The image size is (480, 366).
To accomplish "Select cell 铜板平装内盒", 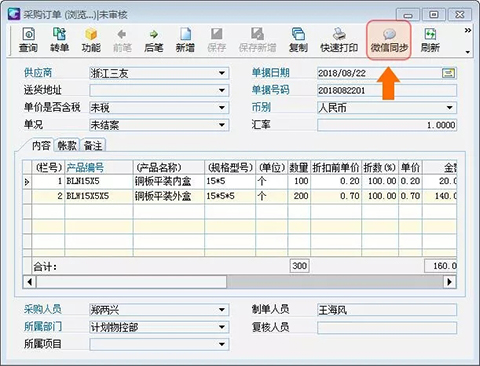I will (x=169, y=181).
